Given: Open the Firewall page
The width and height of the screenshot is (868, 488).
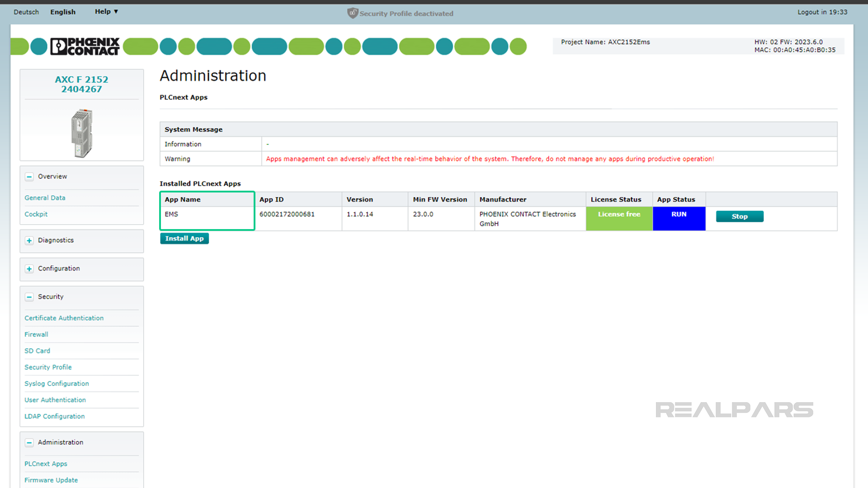Looking at the screenshot, I should [x=36, y=334].
